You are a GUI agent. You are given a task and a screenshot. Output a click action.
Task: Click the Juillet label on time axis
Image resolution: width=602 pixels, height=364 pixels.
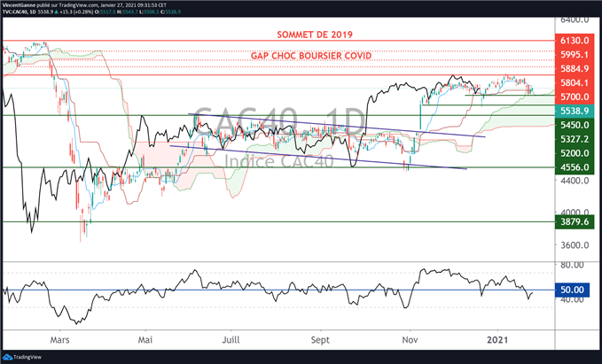(231, 340)
